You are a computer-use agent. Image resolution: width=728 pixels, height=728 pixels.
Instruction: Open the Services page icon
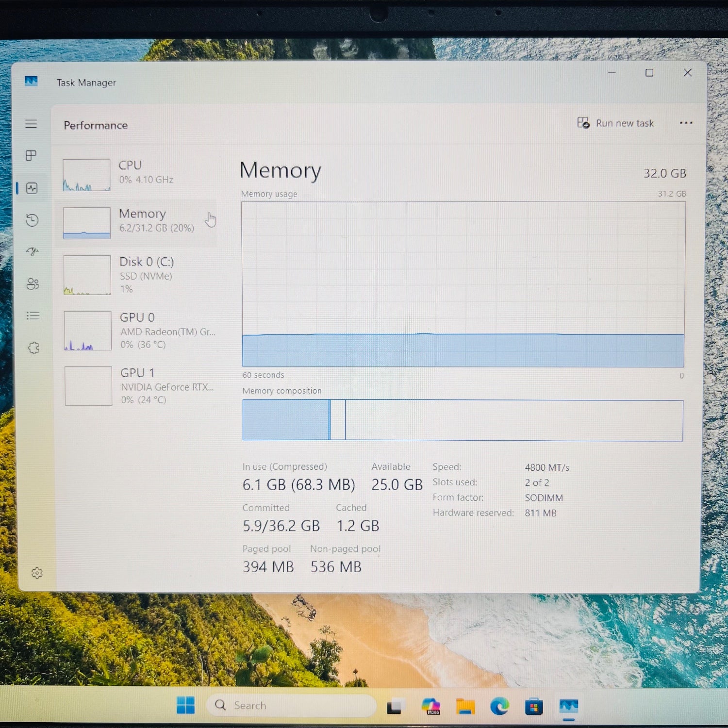click(33, 348)
